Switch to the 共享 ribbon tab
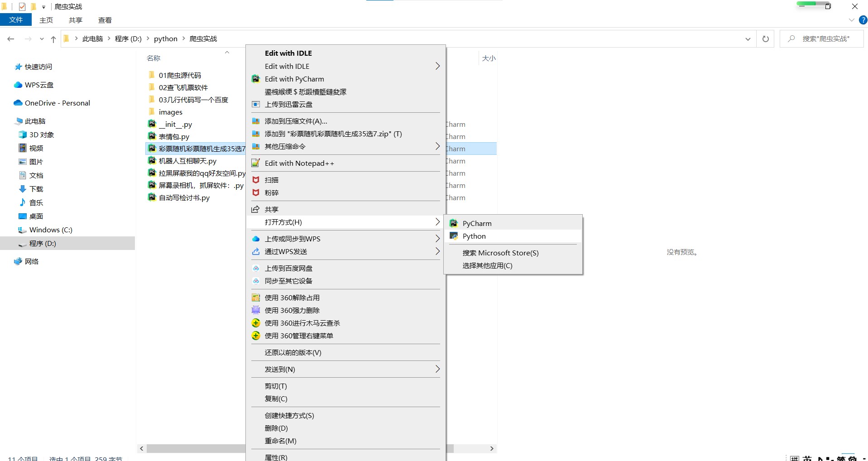Screen dimensions: 868x461 pos(76,20)
